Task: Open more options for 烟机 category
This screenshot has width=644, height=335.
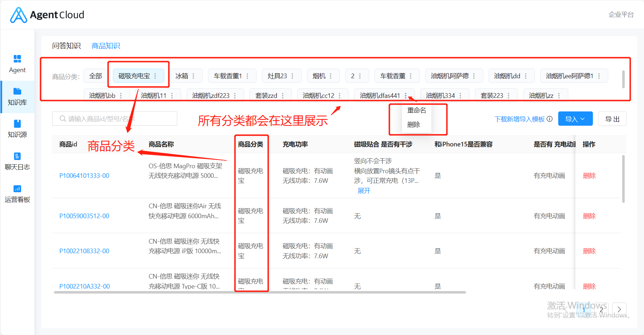Action: (x=331, y=76)
